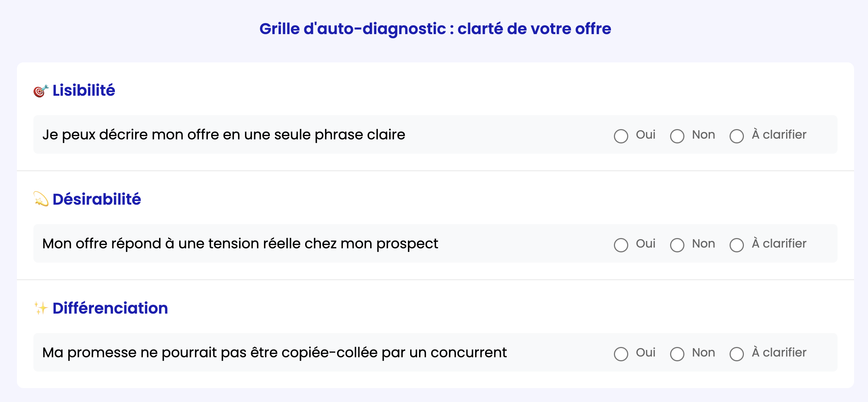The height and width of the screenshot is (402, 868).
Task: Click the shooting star icon beside Désirabilité
Action: point(41,199)
